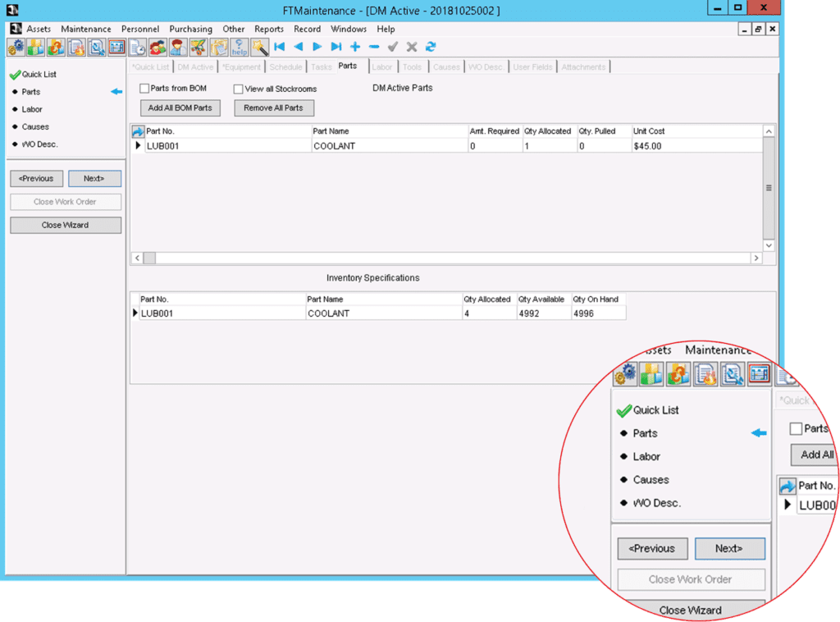Switch to the Tools tab

coord(412,67)
